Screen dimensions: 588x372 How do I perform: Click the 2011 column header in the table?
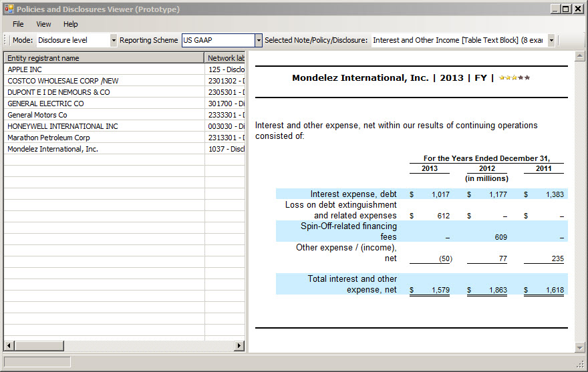(544, 168)
